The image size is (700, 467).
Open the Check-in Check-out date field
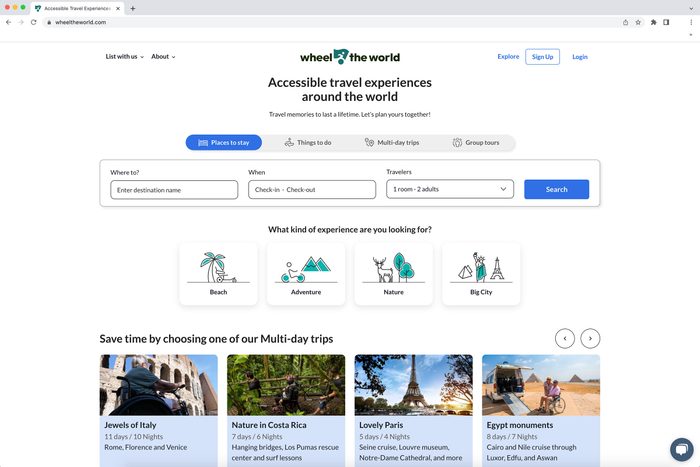coord(312,189)
